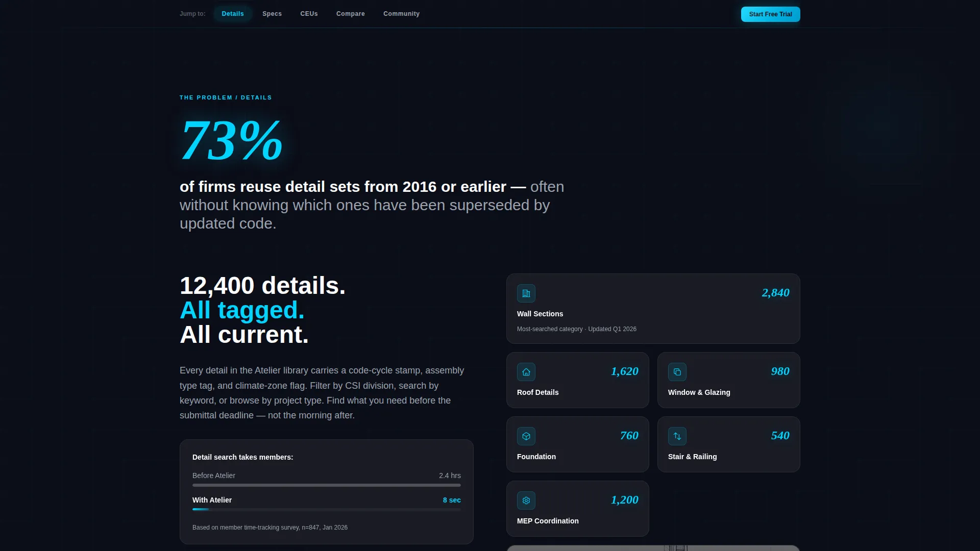Click 'Detail search takes members:' heading
Screen dimensions: 980x551
pyautogui.click(x=243, y=457)
